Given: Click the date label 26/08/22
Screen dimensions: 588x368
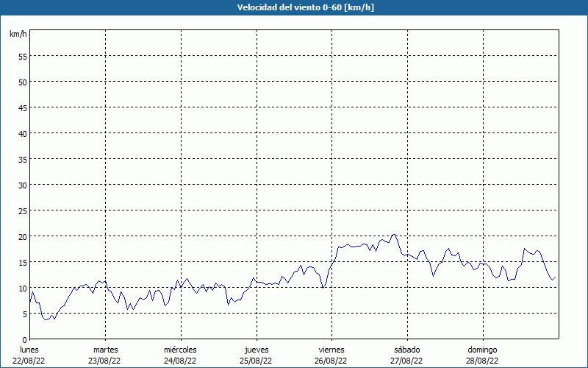Looking at the screenshot, I should coord(331,361).
